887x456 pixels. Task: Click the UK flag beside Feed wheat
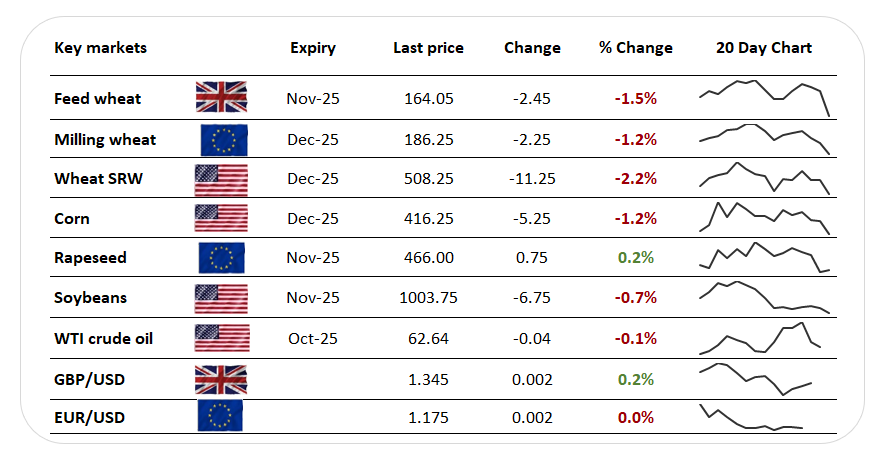221,97
